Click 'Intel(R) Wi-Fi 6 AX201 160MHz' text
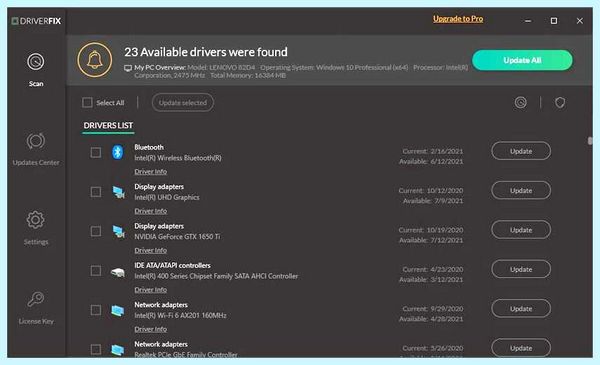Image resolution: width=600 pixels, height=365 pixels. click(x=180, y=316)
